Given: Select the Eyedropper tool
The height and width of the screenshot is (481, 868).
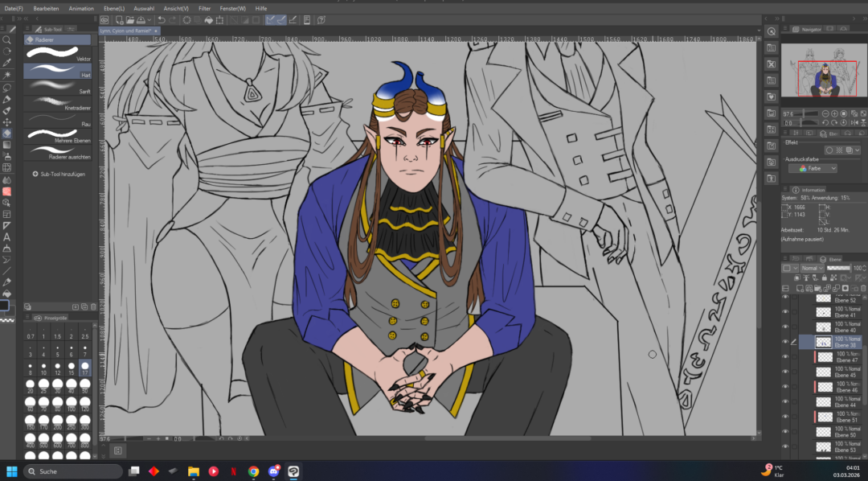Looking at the screenshot, I should pos(7,63).
